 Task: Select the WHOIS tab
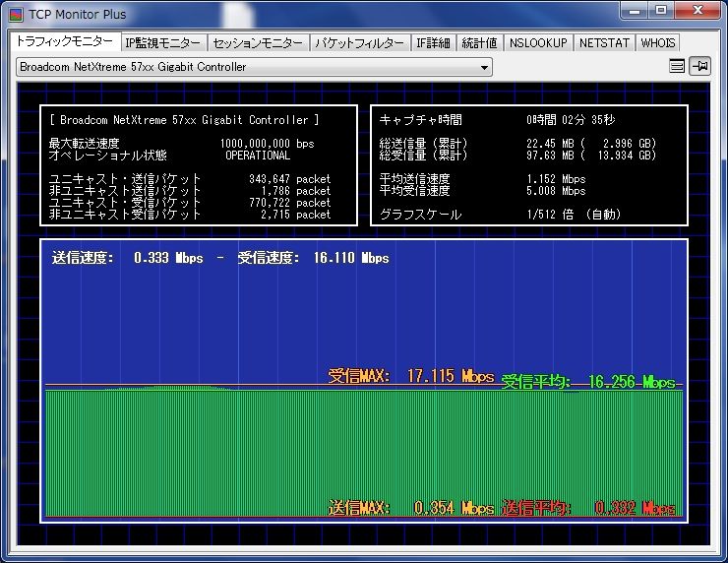coord(657,43)
